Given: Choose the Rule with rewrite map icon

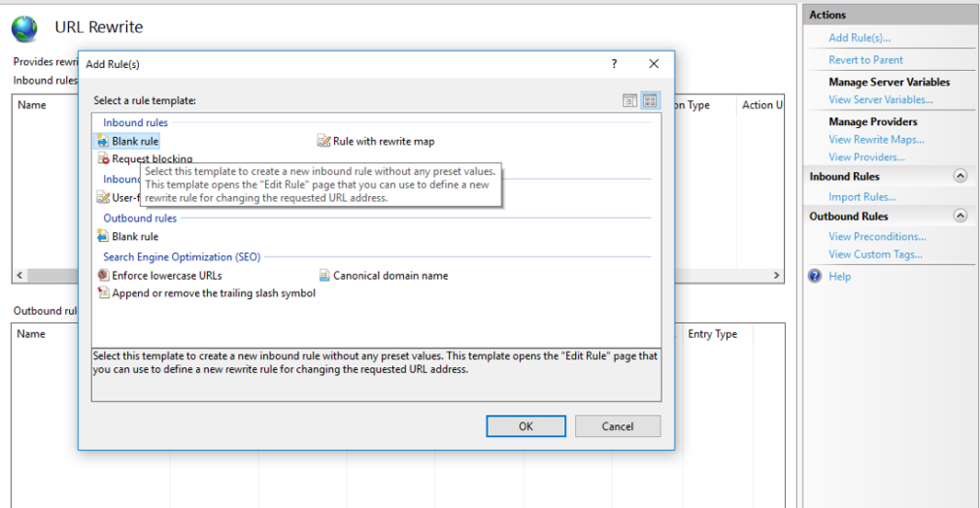Looking at the screenshot, I should [324, 142].
